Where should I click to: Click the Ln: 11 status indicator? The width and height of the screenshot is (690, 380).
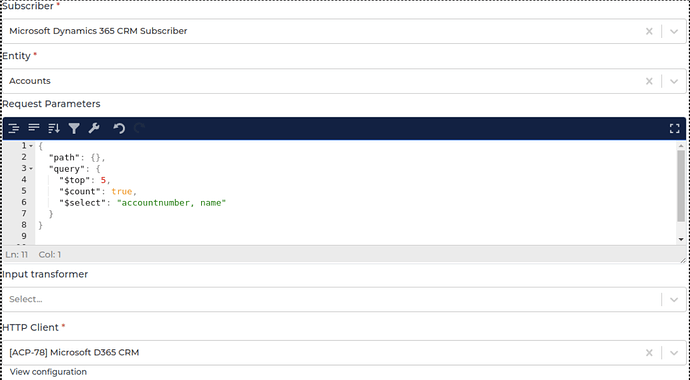[x=17, y=255]
